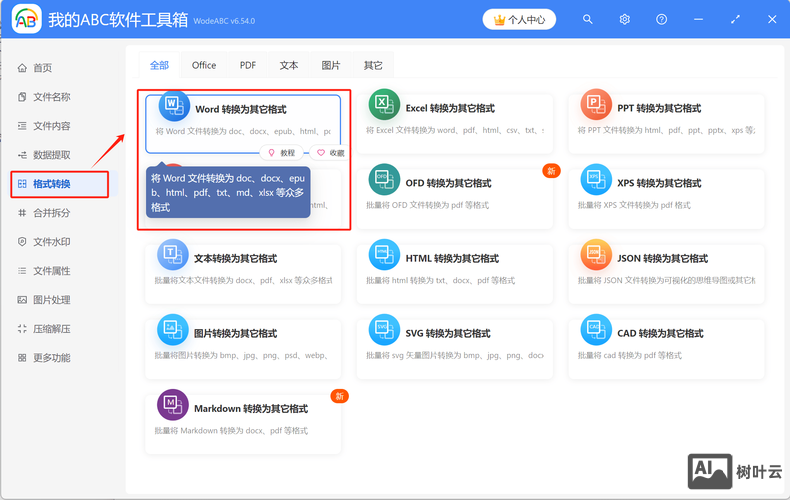The height and width of the screenshot is (500, 790).
Task: Click the 图片处理 picture icon
Action: tap(22, 300)
